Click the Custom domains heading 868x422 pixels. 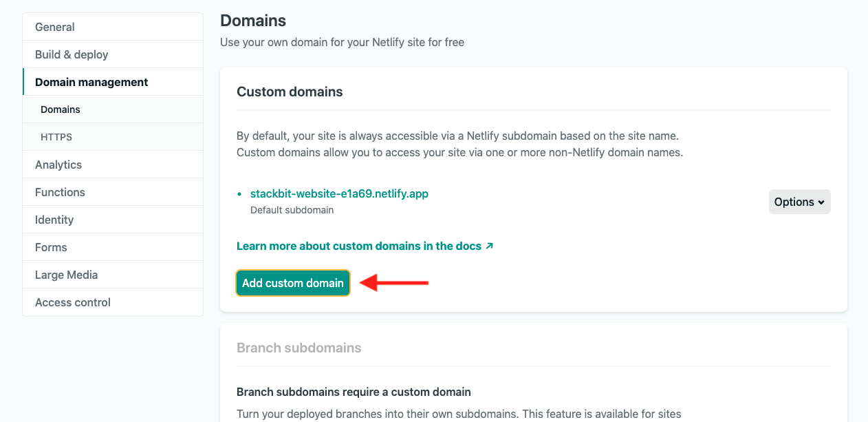pyautogui.click(x=290, y=92)
